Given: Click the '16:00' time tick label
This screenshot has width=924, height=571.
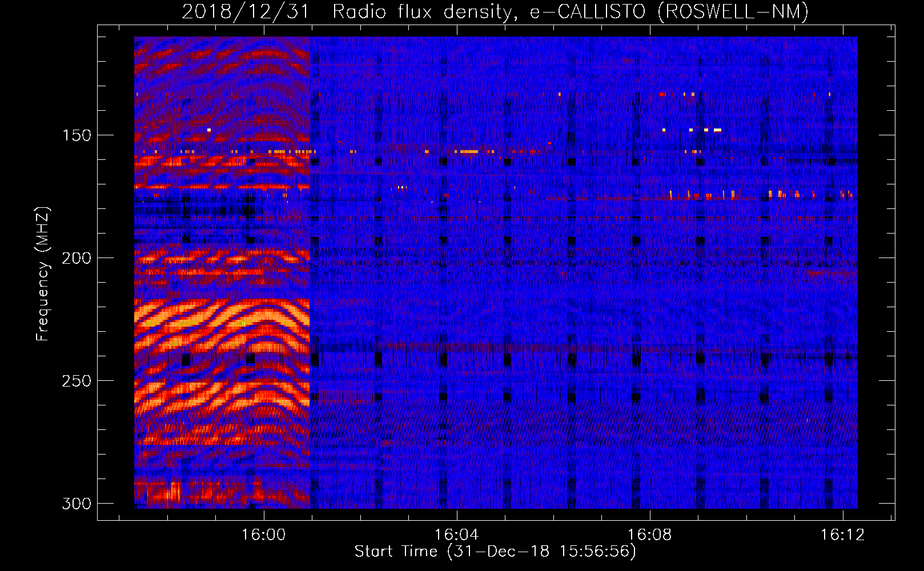Looking at the screenshot, I should click(263, 535).
